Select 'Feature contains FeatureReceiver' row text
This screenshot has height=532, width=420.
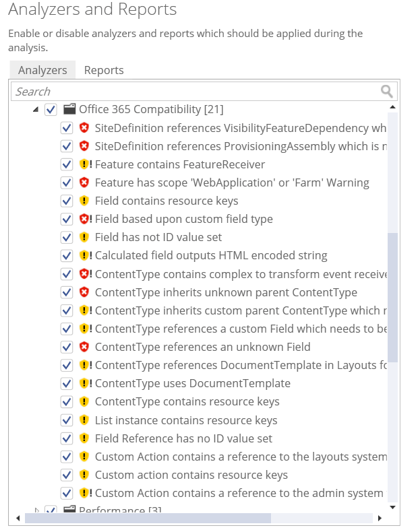179,164
